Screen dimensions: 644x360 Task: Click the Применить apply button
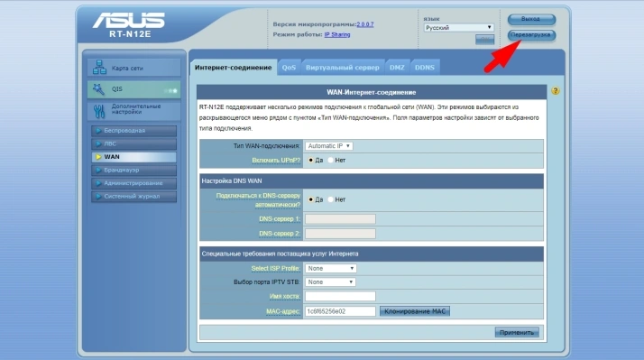[x=517, y=332]
